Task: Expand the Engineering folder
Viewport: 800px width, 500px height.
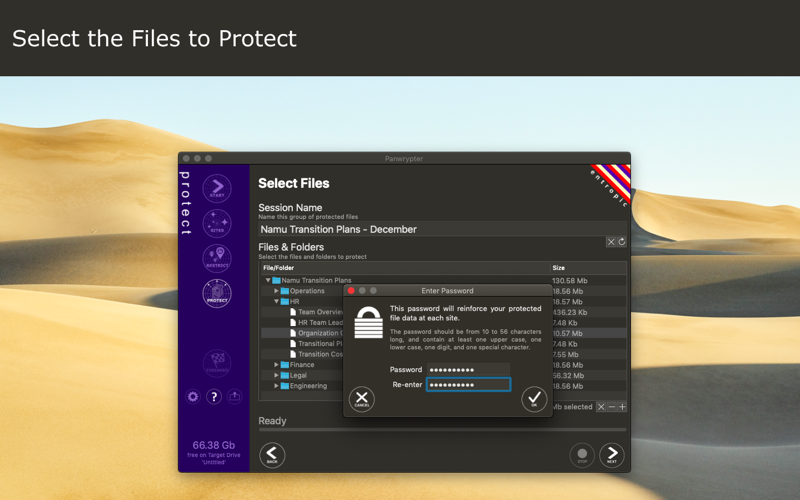Action: click(x=276, y=386)
